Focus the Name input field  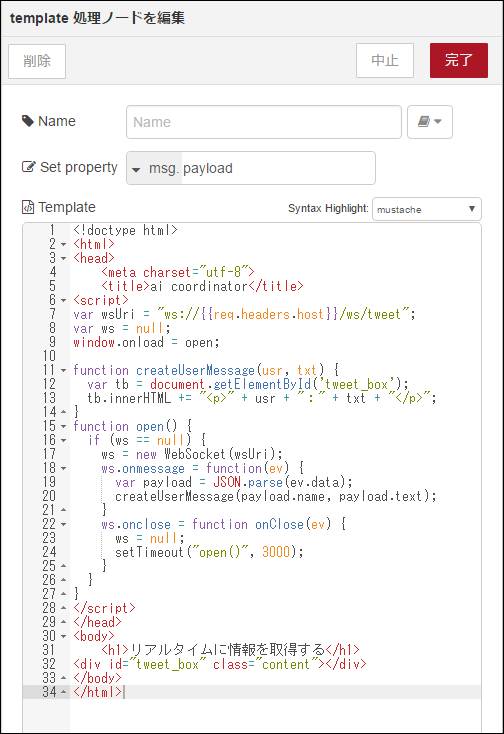[x=264, y=122]
